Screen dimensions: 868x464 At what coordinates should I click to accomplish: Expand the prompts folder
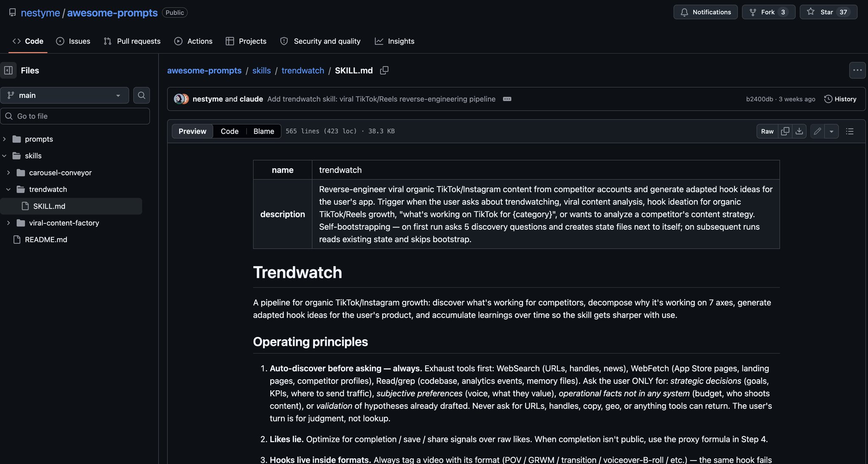pos(4,139)
